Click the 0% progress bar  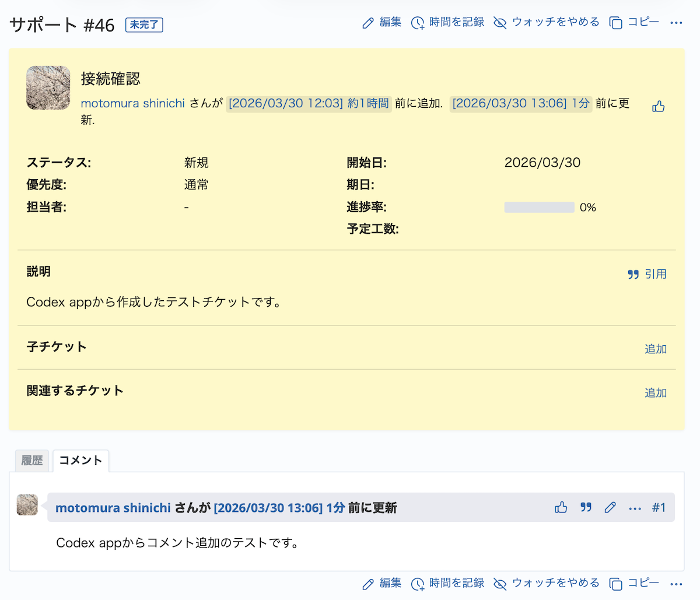pyautogui.click(x=539, y=208)
